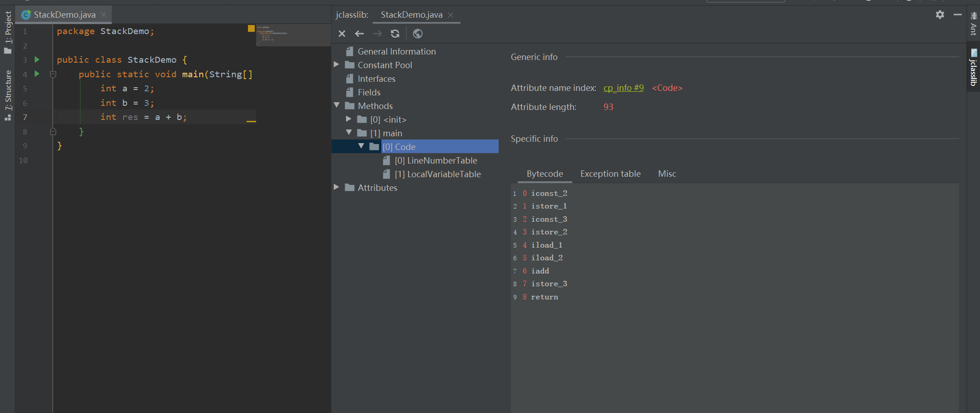
Task: Click the Constant Pool folder icon
Action: pos(350,65)
